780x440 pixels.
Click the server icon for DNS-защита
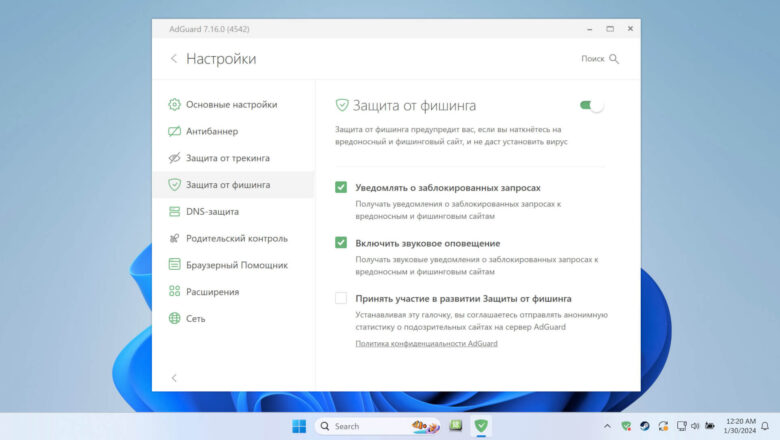click(x=174, y=211)
